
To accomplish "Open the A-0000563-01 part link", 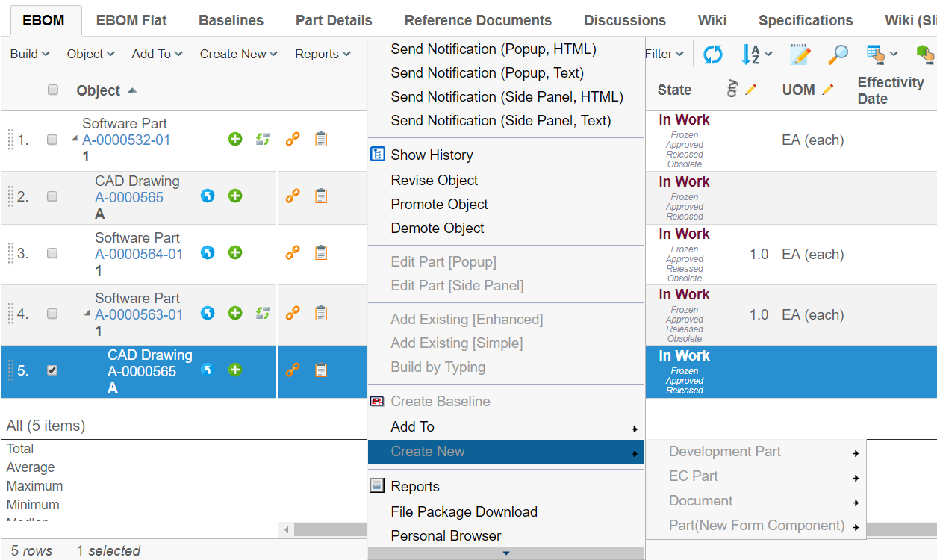I will click(139, 314).
